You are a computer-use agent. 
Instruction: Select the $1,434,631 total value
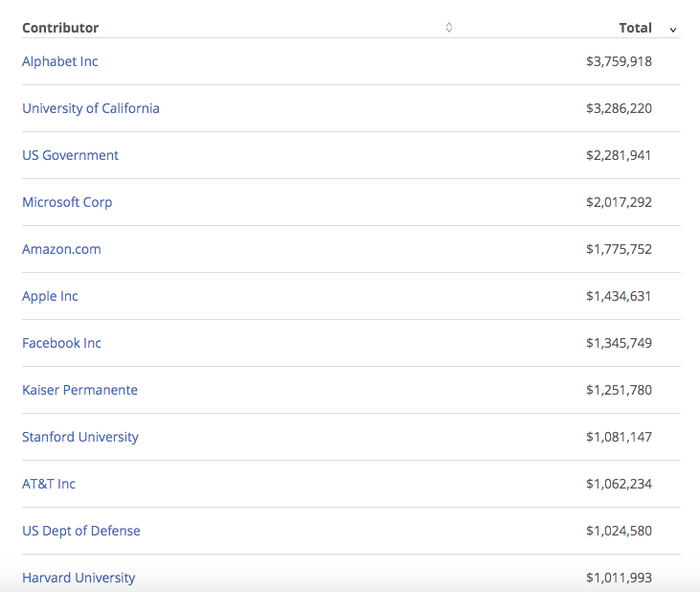click(x=619, y=296)
